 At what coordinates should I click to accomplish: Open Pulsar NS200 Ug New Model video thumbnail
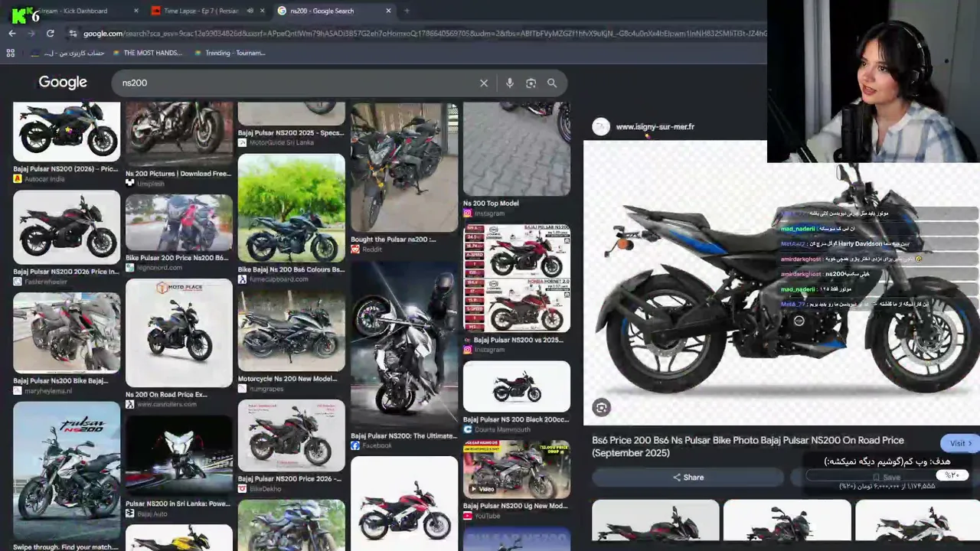[517, 469]
